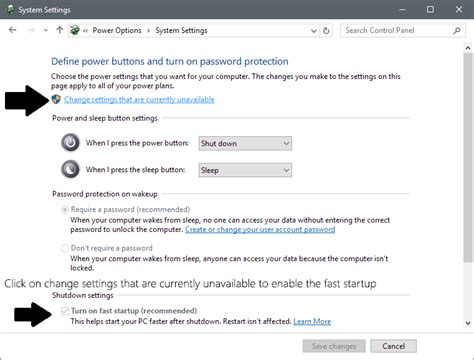This screenshot has height=360, width=474.
Task: Go back with the back arrow
Action: (13, 30)
